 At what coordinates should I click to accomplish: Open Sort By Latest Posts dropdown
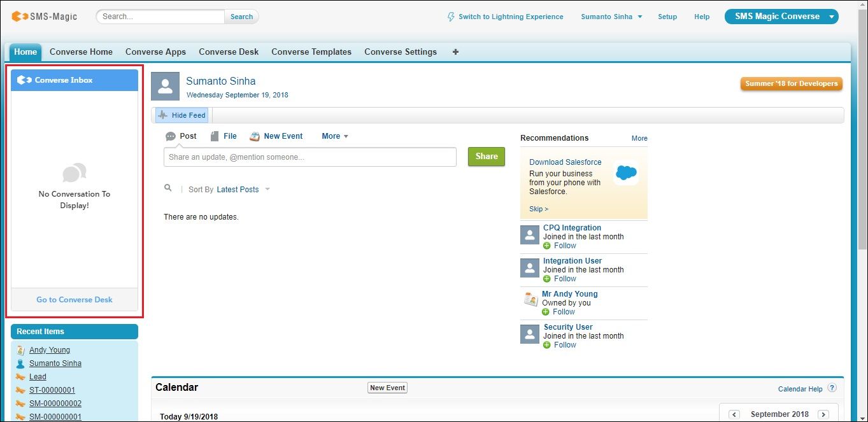pyautogui.click(x=243, y=190)
